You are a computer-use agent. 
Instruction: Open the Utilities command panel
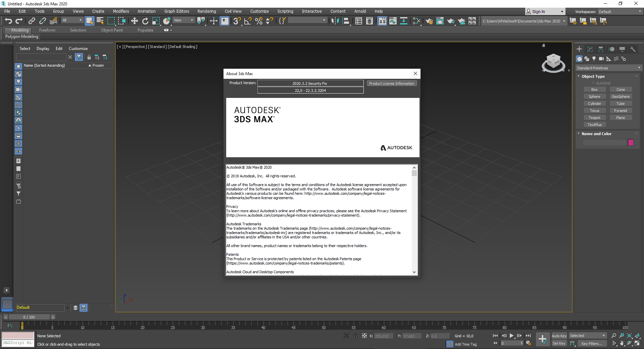(633, 49)
